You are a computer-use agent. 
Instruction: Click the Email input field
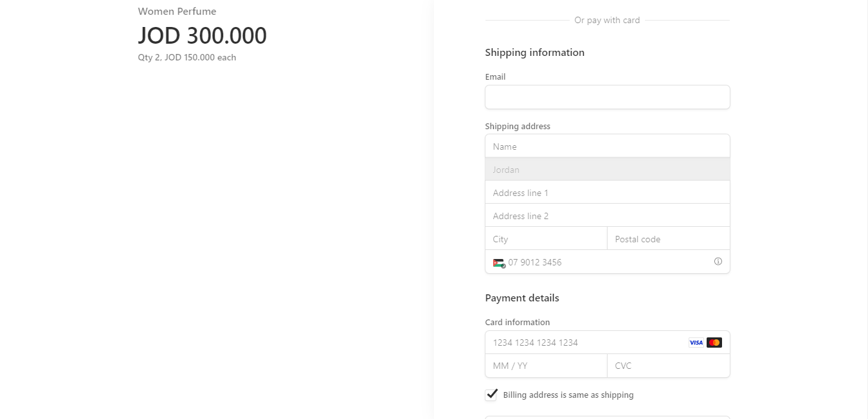point(607,97)
